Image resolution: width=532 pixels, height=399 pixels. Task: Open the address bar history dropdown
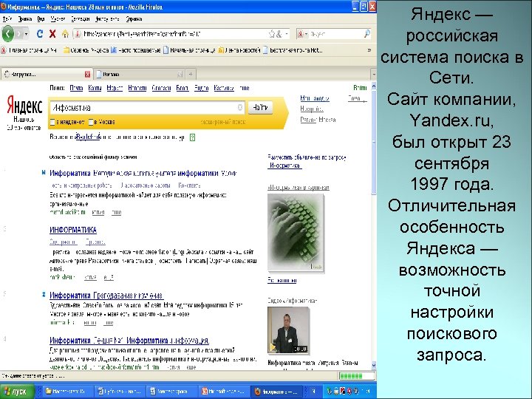point(287,34)
